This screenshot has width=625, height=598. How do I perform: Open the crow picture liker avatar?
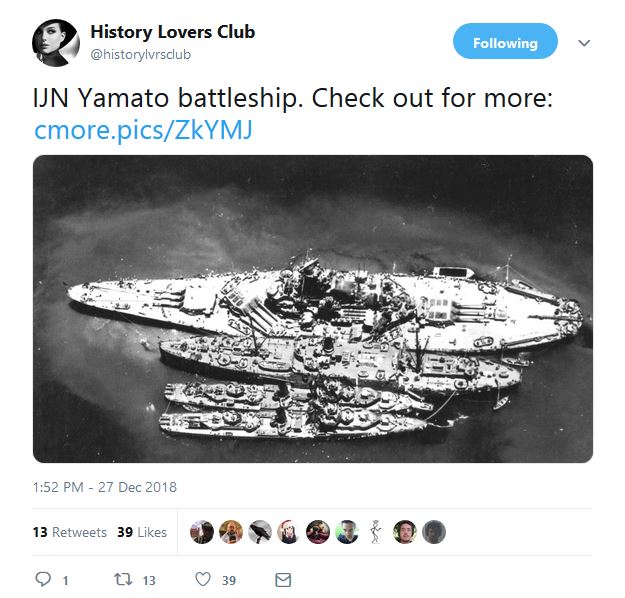pyautogui.click(x=259, y=532)
